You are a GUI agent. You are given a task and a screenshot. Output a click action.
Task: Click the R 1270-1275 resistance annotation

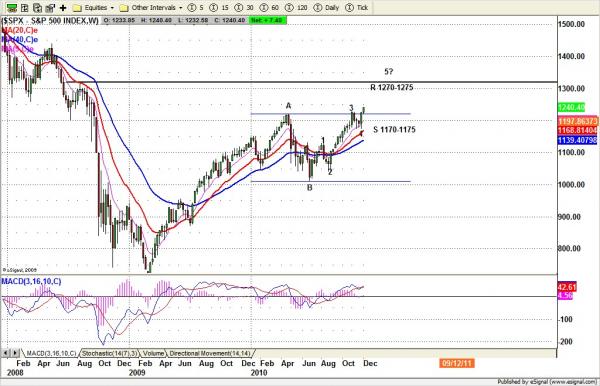click(x=392, y=88)
